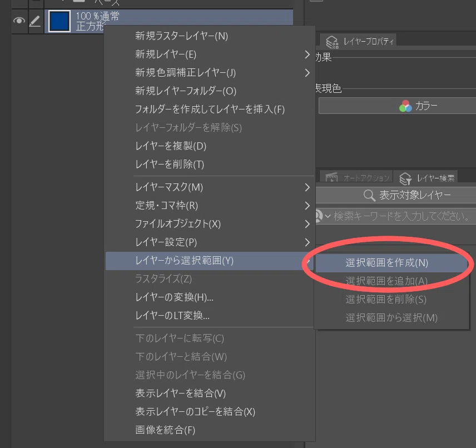Image resolution: width=476 pixels, height=448 pixels.
Task: Select the blue 正方形 layer thumbnail
Action: [59, 21]
